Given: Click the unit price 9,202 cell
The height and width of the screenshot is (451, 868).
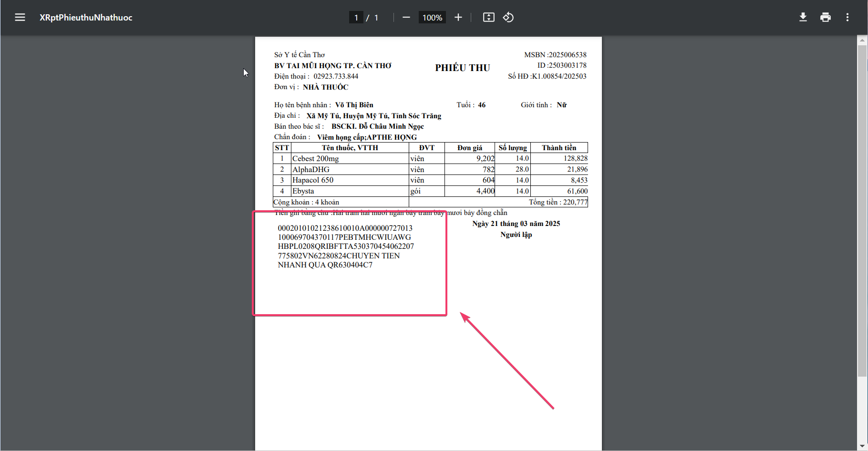Looking at the screenshot, I should (470, 158).
